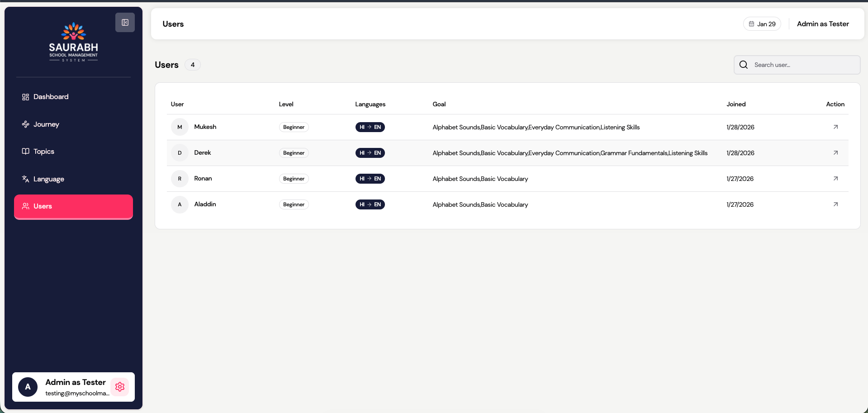Viewport: 868px width, 413px height.
Task: Click the Saurabh School Management logo
Action: click(x=73, y=42)
